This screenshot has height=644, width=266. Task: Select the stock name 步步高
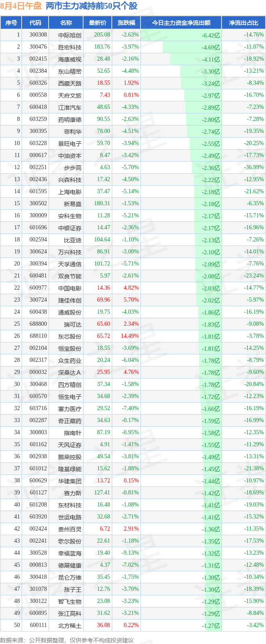pos(73,167)
